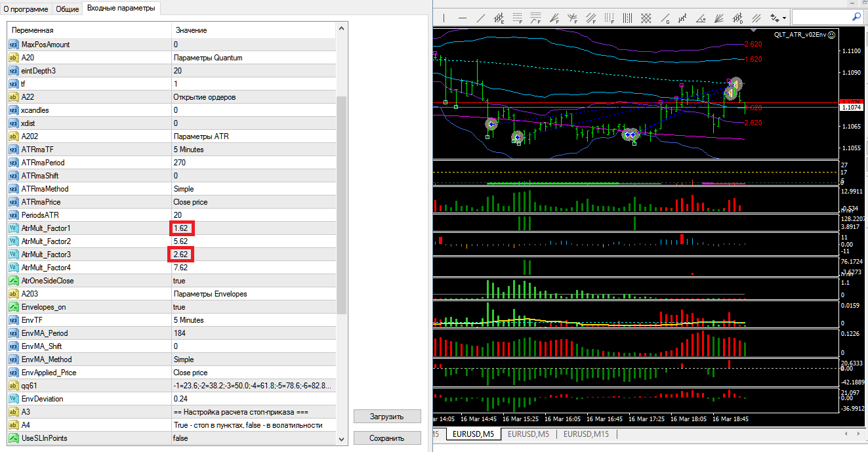Click the double type icon of AtrMult_Factor4
Viewport: 868px width, 452px height.
(x=13, y=268)
